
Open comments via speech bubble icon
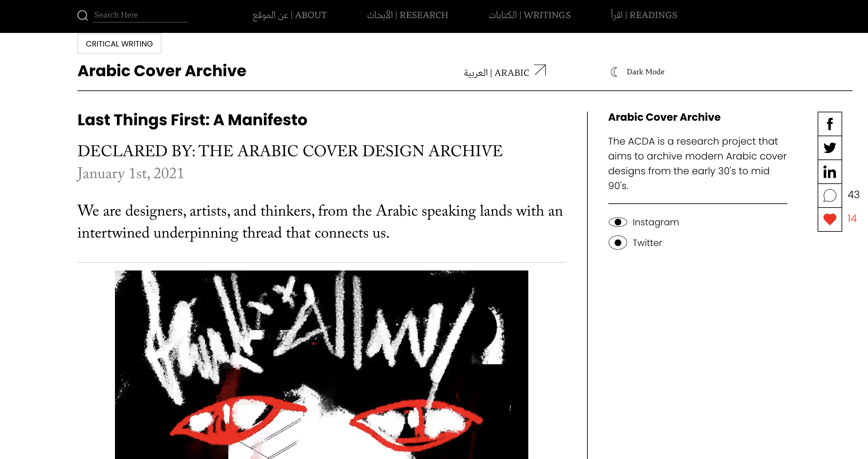830,196
